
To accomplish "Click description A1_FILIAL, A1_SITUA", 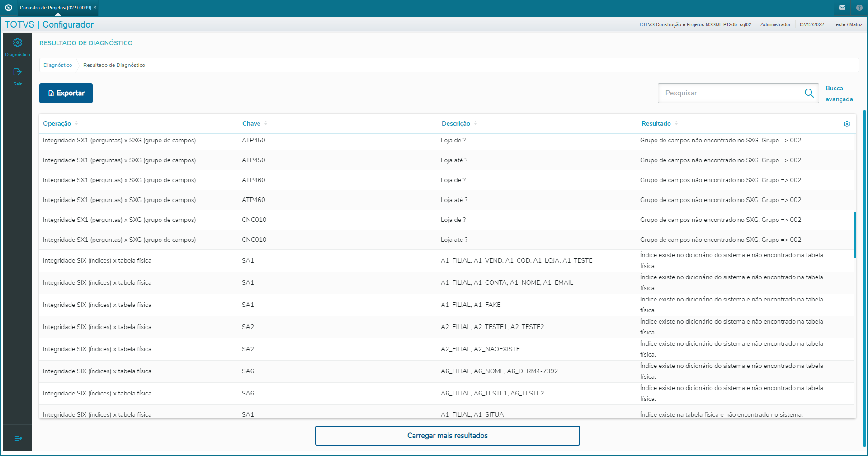I will click(x=472, y=414).
